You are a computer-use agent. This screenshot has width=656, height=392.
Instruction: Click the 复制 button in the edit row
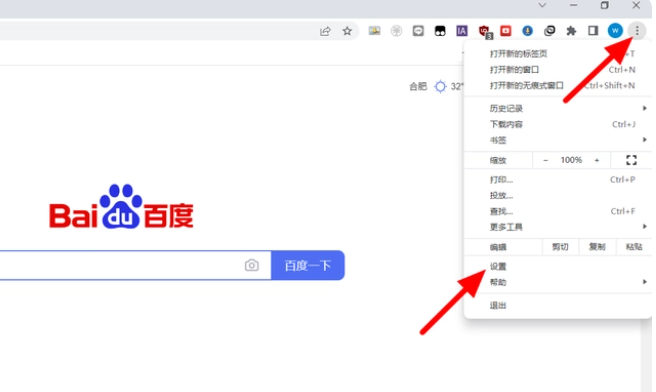click(x=597, y=247)
